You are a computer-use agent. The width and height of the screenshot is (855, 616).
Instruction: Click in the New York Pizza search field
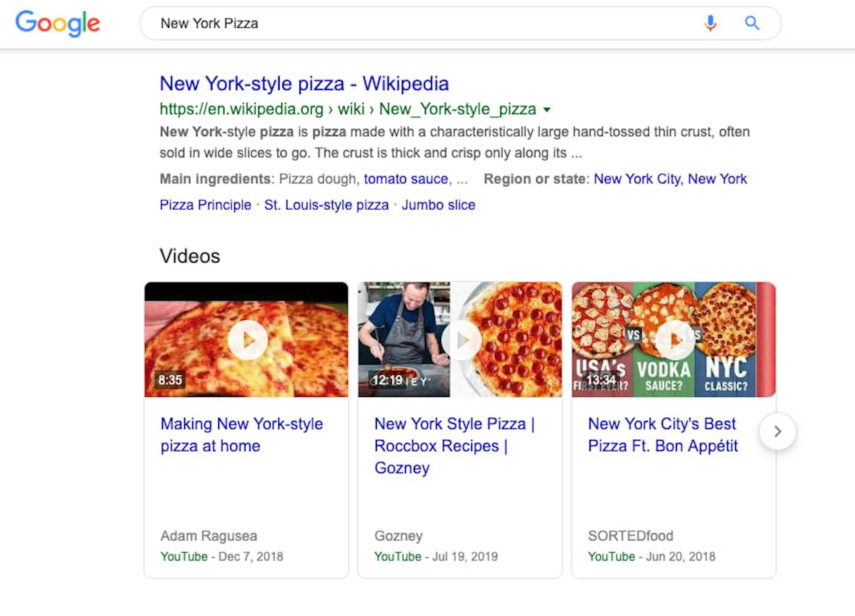click(x=401, y=23)
